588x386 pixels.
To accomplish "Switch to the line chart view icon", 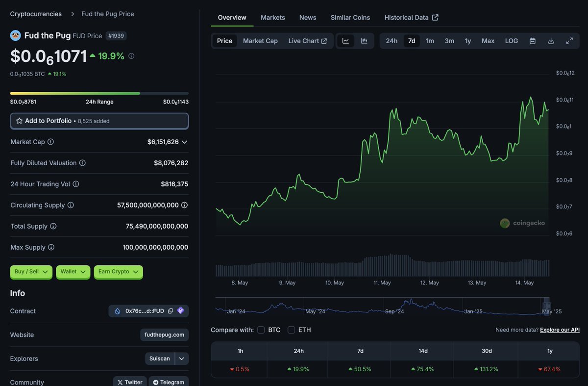I will (x=345, y=41).
